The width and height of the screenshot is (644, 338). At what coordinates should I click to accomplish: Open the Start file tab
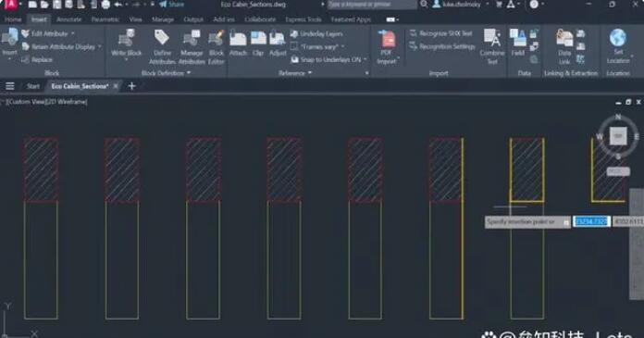33,86
